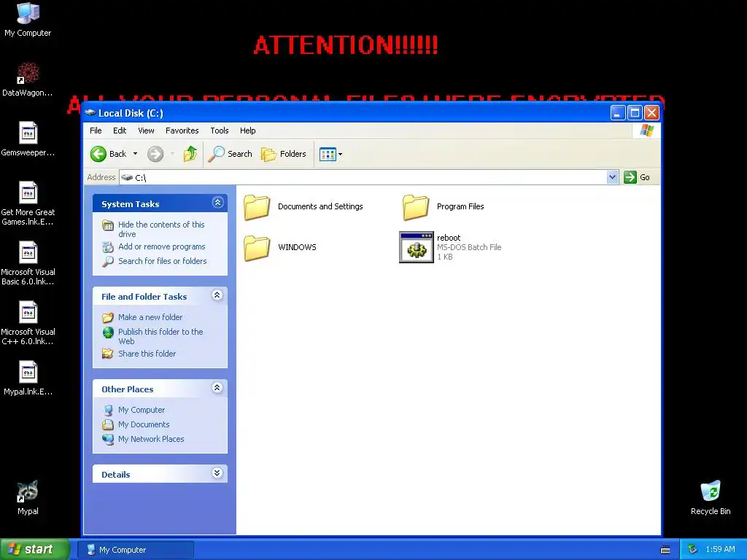The width and height of the screenshot is (747, 560).
Task: Collapse the File and Folder Tasks panel
Action: pyautogui.click(x=217, y=295)
